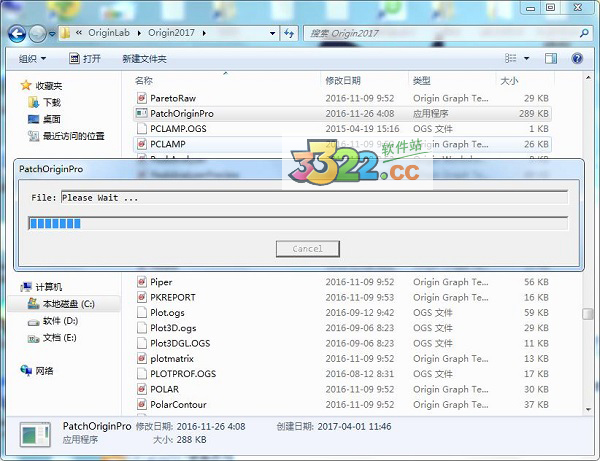Click the Cancel button in PatchOriginPro dialog

(308, 249)
